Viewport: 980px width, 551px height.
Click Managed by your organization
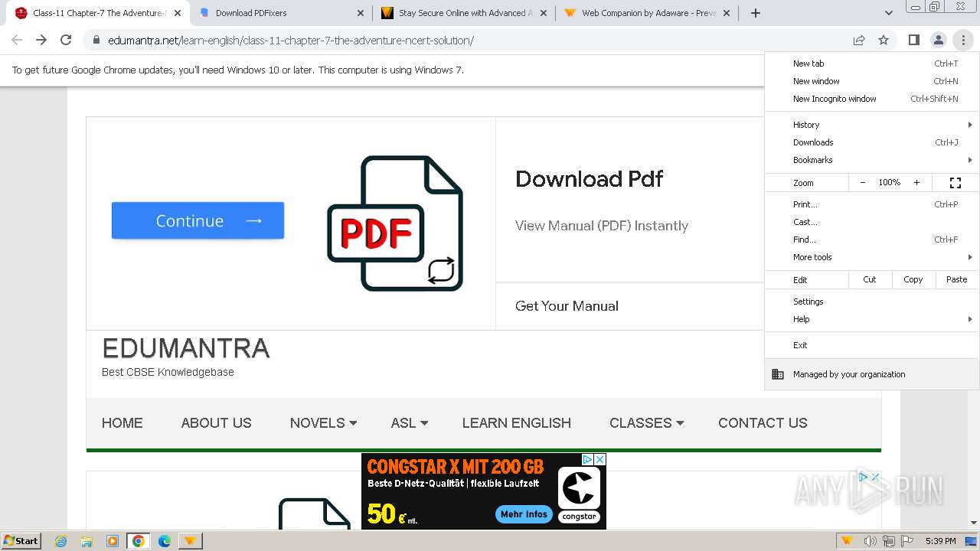[872, 374]
